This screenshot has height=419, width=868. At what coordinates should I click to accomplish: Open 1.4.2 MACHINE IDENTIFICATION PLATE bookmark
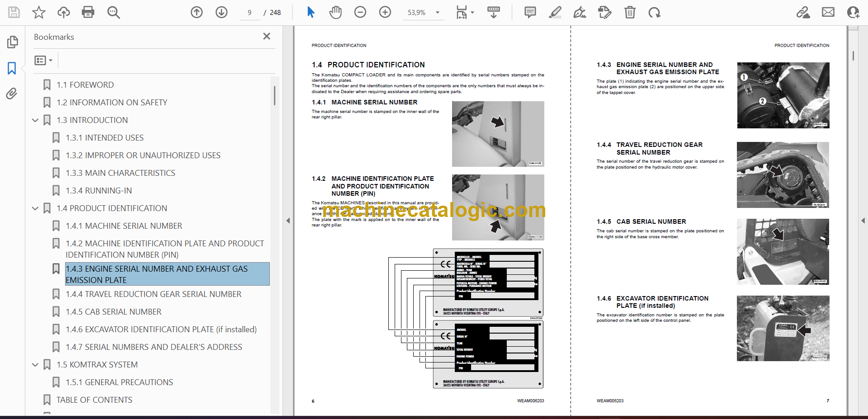coord(165,249)
